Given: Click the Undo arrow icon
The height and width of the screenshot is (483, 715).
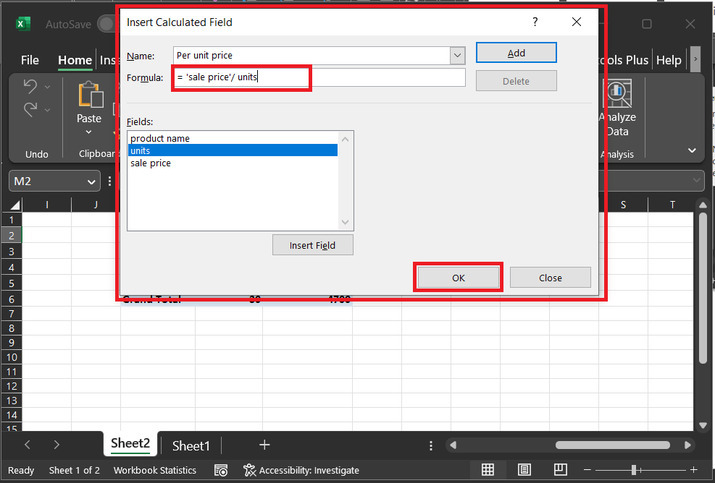Looking at the screenshot, I should pos(30,86).
